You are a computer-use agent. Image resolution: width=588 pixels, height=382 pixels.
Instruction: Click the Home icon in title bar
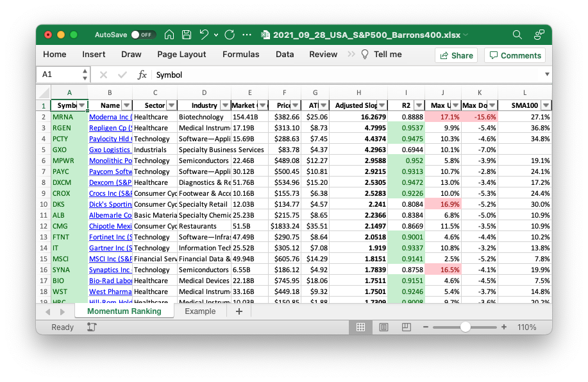pos(169,35)
